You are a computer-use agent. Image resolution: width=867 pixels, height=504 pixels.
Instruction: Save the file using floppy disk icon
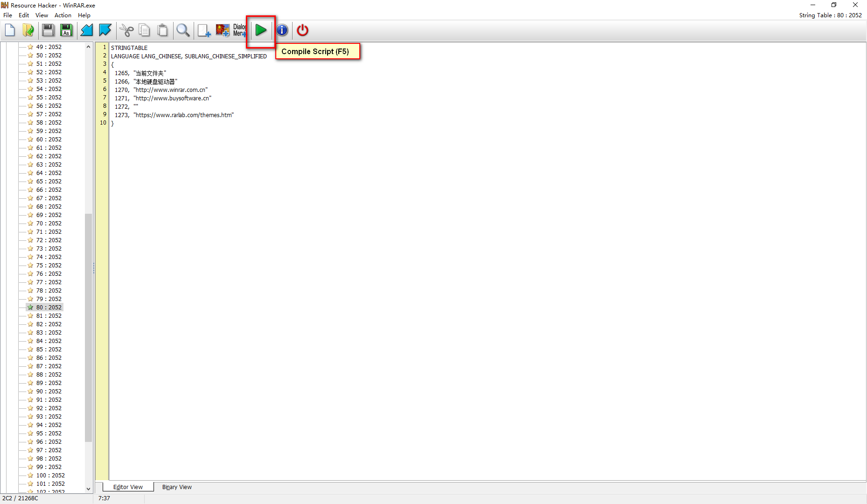pos(48,30)
